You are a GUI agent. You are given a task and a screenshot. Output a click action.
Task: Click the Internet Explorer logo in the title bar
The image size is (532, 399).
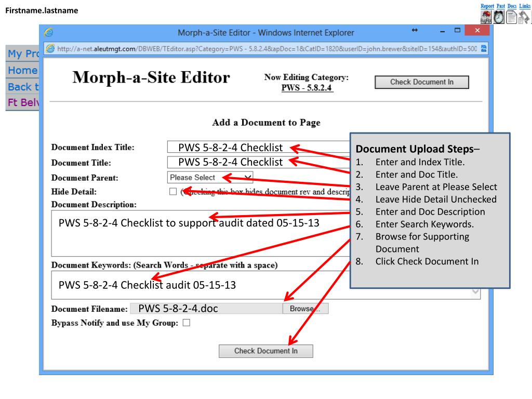pos(48,32)
